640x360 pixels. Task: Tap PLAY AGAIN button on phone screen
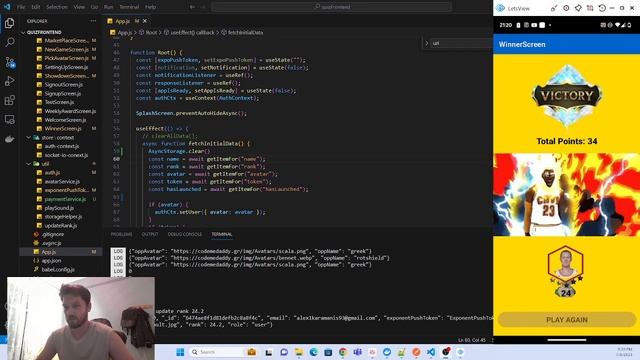[x=567, y=320]
